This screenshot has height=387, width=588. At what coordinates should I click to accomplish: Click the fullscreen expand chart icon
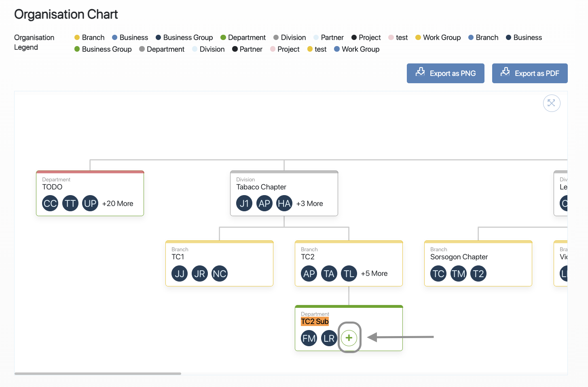tap(551, 103)
